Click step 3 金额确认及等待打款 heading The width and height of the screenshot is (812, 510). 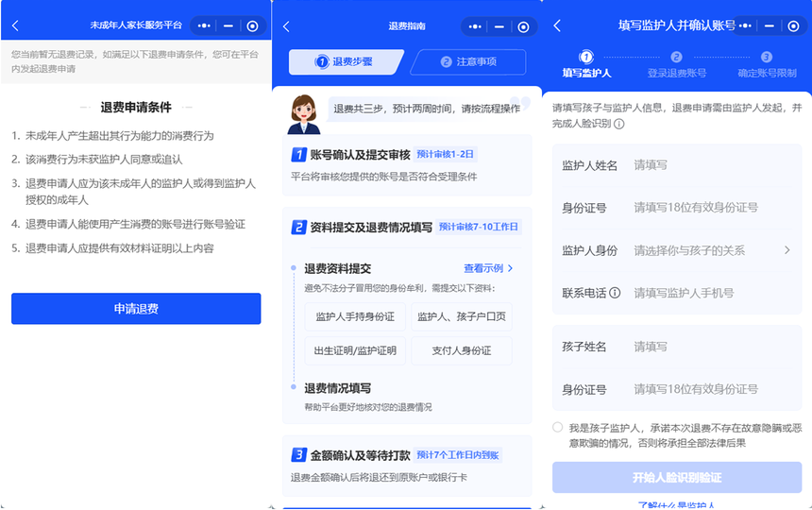(360, 455)
